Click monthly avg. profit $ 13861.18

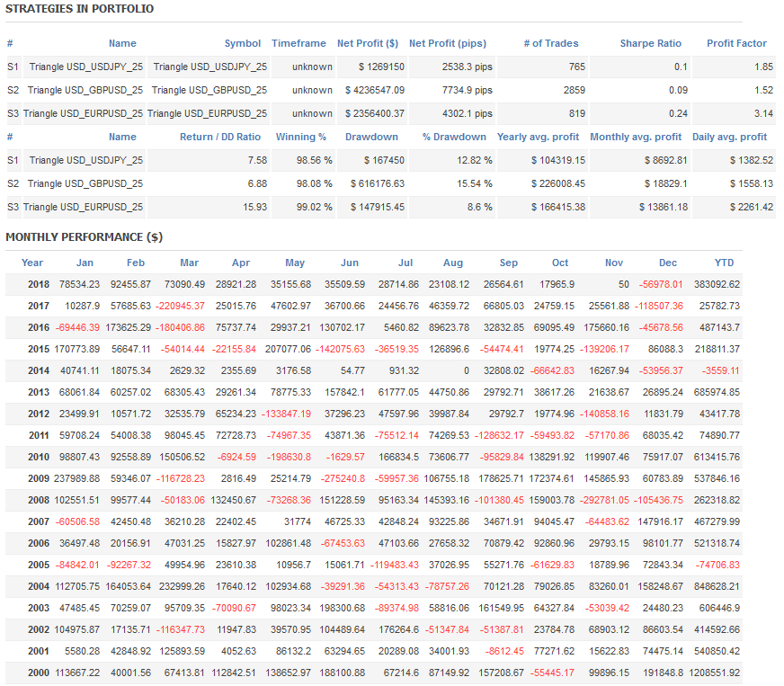tap(664, 208)
